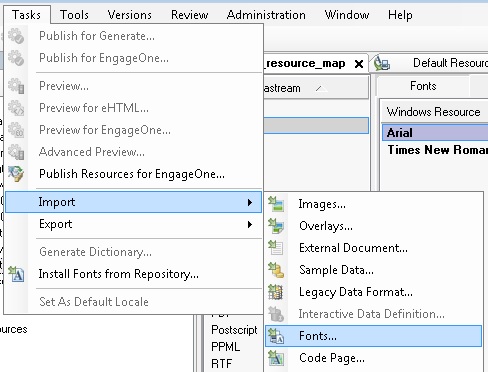This screenshot has height=372, width=488.
Task: Open the Fonts tab
Action: point(423,86)
